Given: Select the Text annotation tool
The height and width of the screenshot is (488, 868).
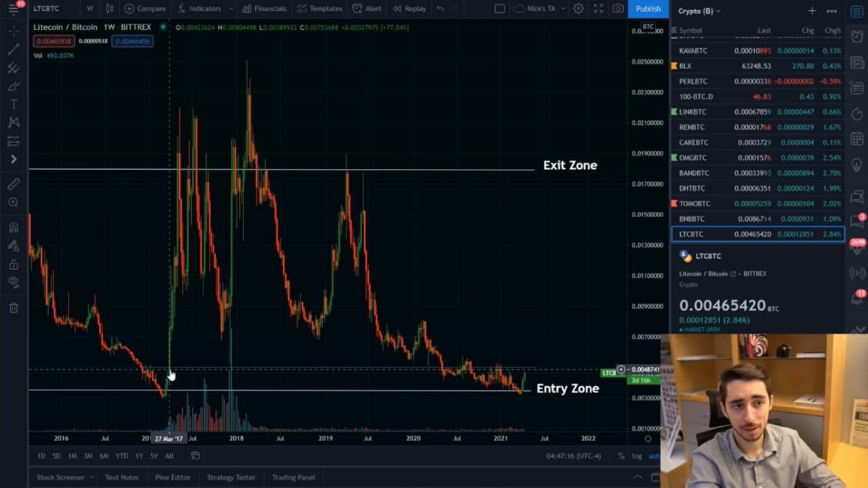Looking at the screenshot, I should (x=14, y=105).
